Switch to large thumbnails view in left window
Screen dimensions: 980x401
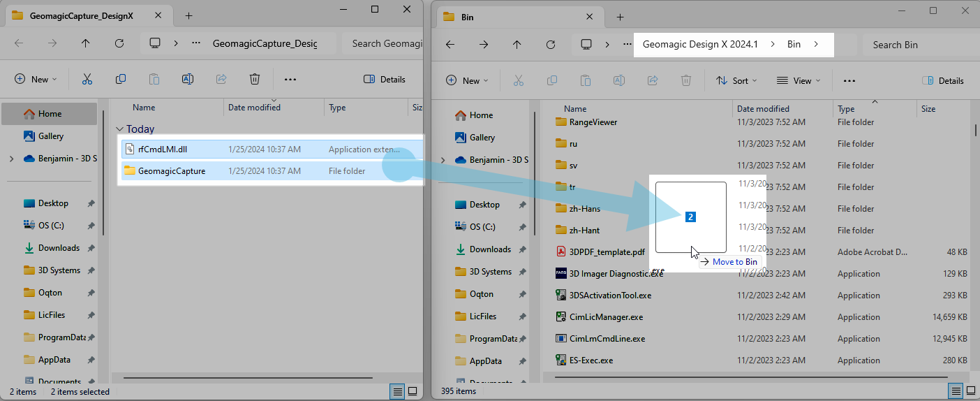click(413, 391)
